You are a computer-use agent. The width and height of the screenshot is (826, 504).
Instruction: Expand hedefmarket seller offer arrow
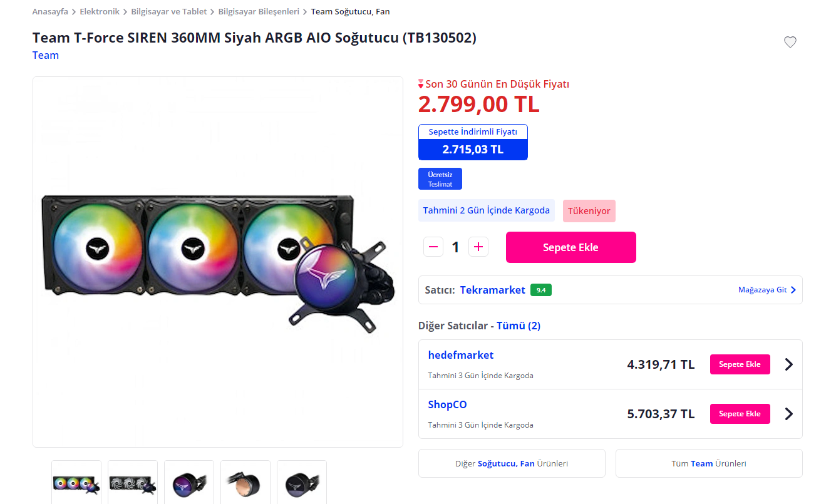point(788,364)
